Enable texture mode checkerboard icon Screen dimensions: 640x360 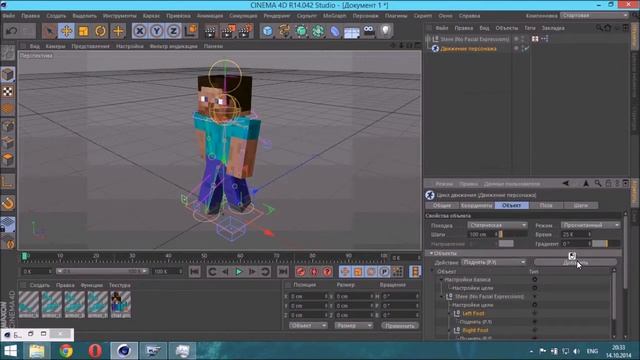click(x=8, y=91)
